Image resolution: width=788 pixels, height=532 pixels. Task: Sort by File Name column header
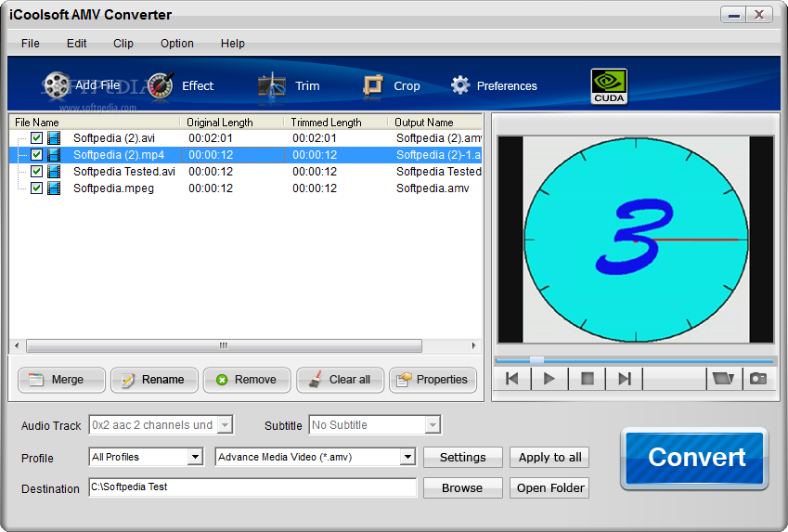pyautogui.click(x=95, y=123)
